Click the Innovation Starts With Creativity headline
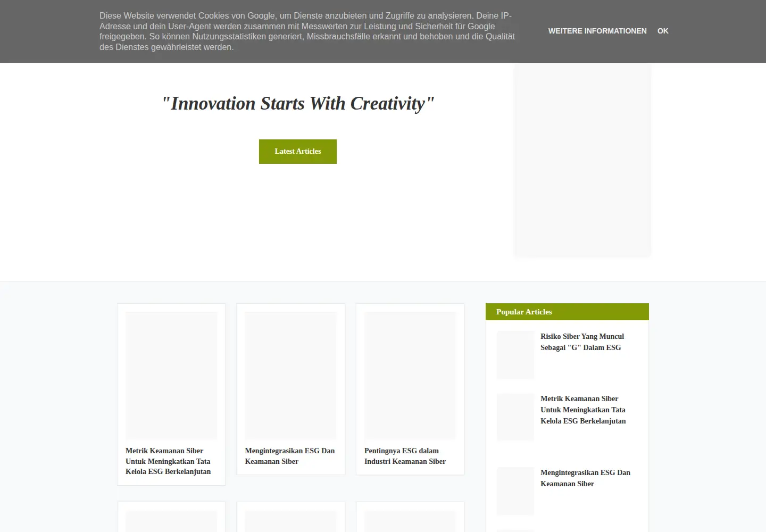Screen dimensions: 766x532 click(x=298, y=103)
